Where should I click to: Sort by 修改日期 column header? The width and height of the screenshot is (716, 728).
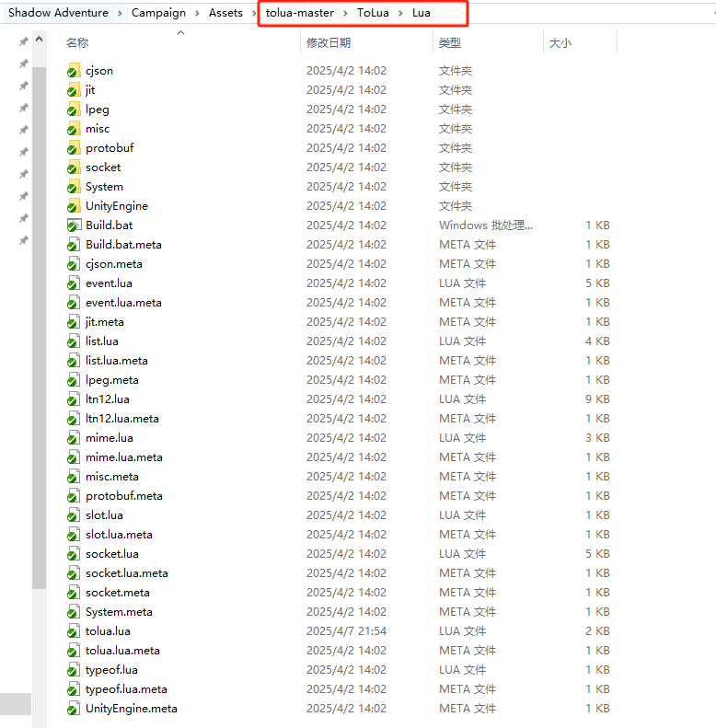[x=329, y=43]
